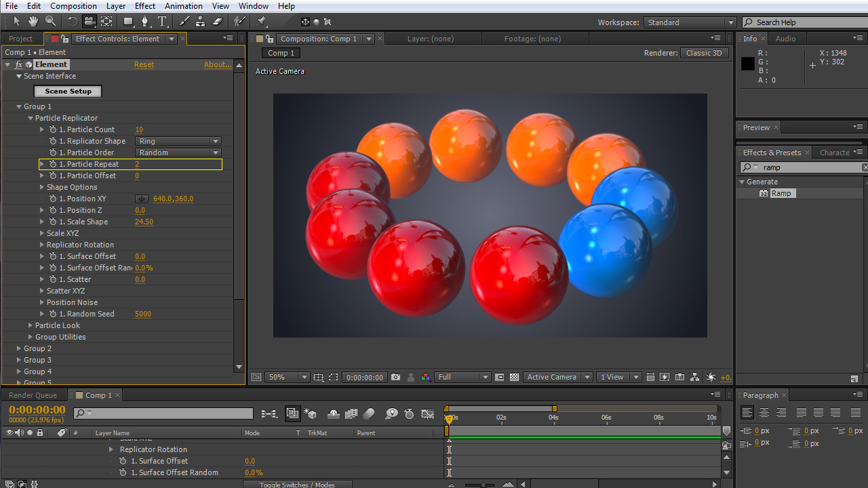
Task: Open the Replicator Shape dropdown
Action: click(x=178, y=141)
